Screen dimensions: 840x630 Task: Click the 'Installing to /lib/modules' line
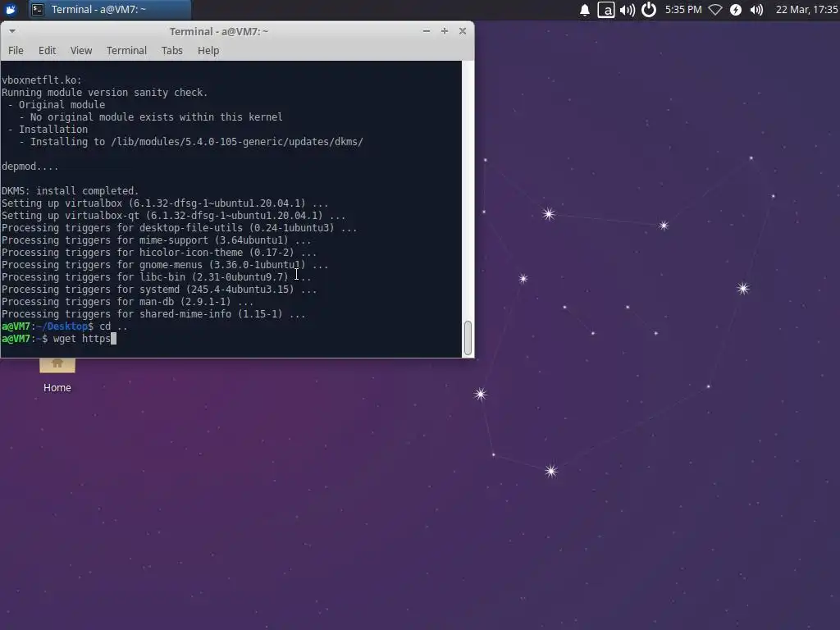(x=191, y=141)
